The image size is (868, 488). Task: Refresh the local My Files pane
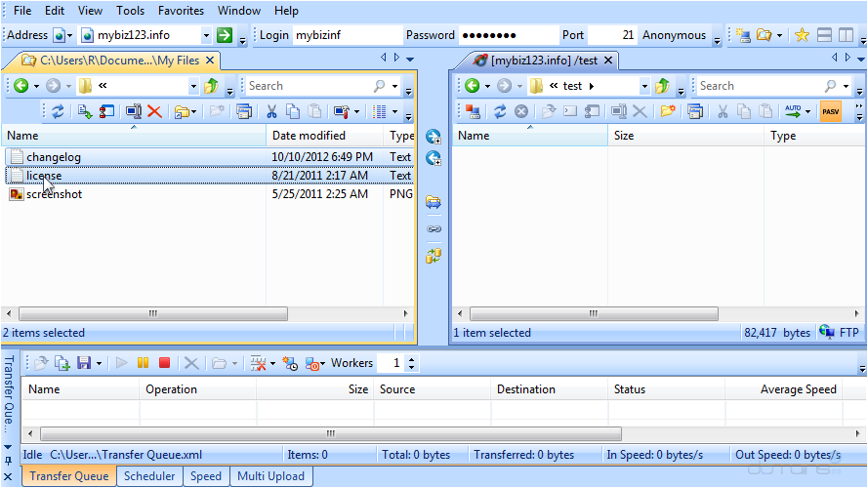(x=58, y=112)
